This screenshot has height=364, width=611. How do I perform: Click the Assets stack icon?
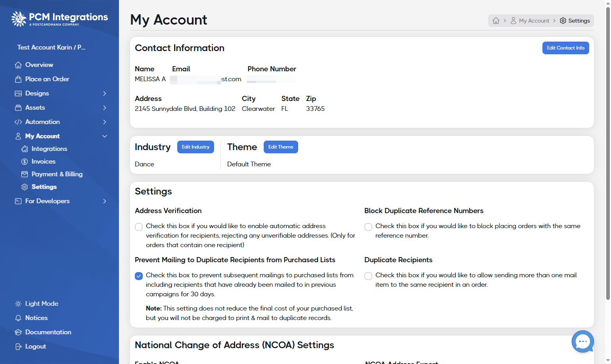click(18, 108)
